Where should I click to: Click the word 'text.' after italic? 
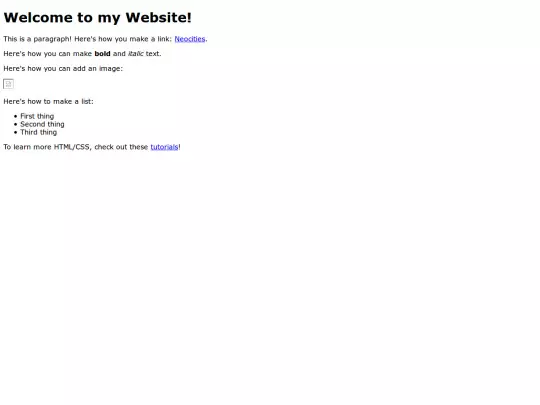tap(154, 54)
